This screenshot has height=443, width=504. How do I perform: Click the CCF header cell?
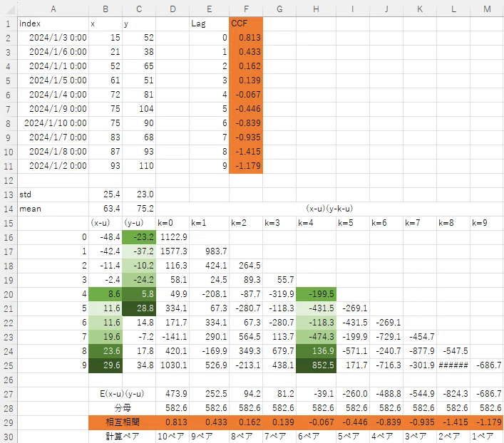tap(246, 24)
